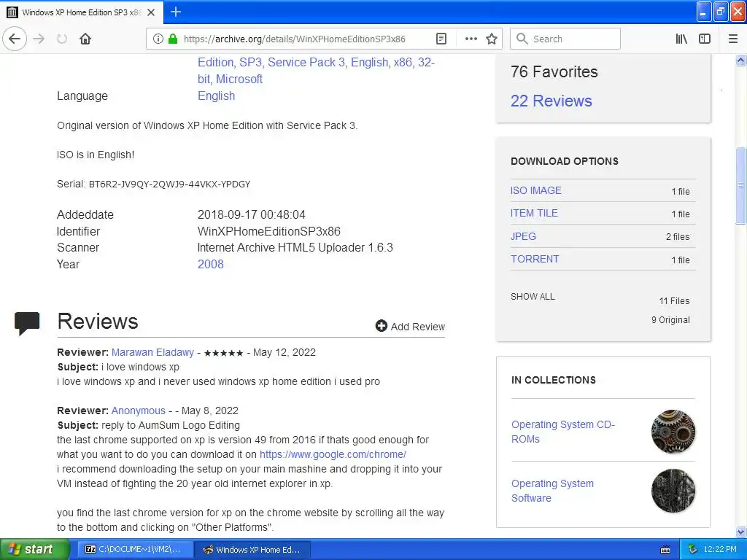Open the English language link
This screenshot has height=560, width=747.
point(216,96)
